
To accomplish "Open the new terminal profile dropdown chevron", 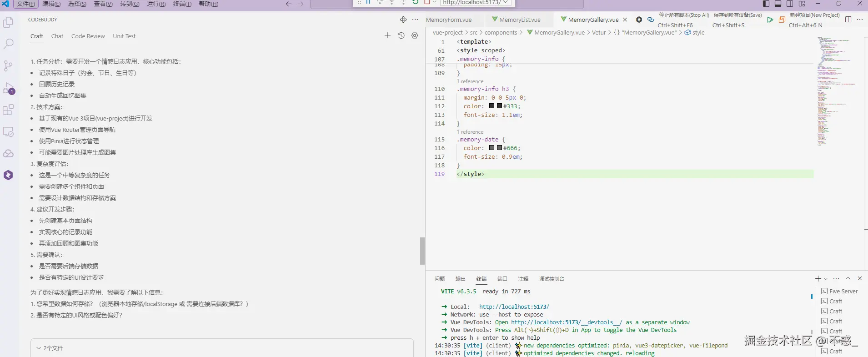I will point(826,279).
